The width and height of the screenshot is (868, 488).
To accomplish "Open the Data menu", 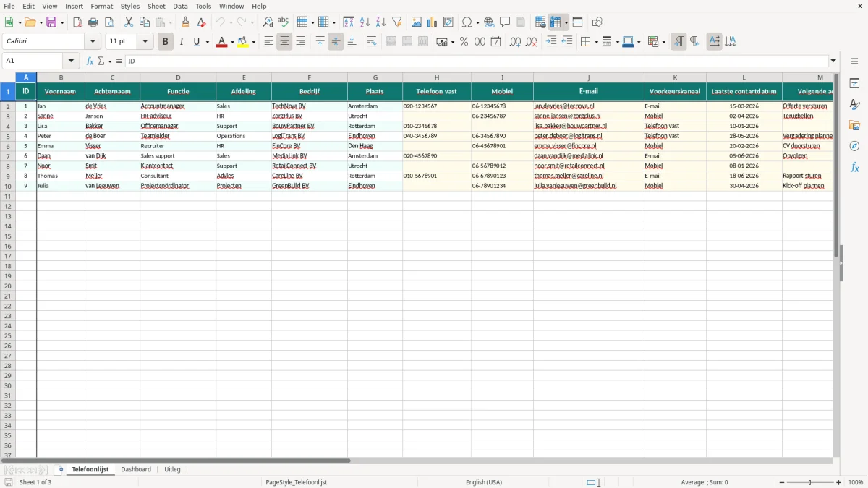I will tap(180, 6).
